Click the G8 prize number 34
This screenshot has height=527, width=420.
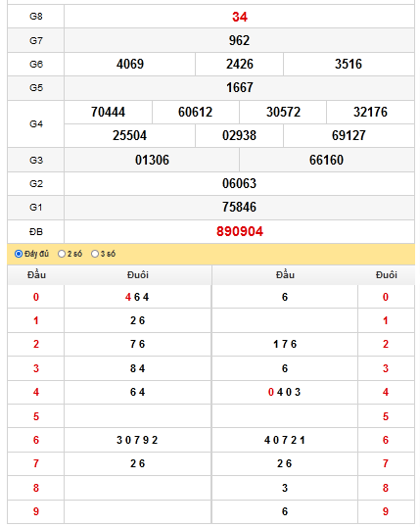coord(240,17)
